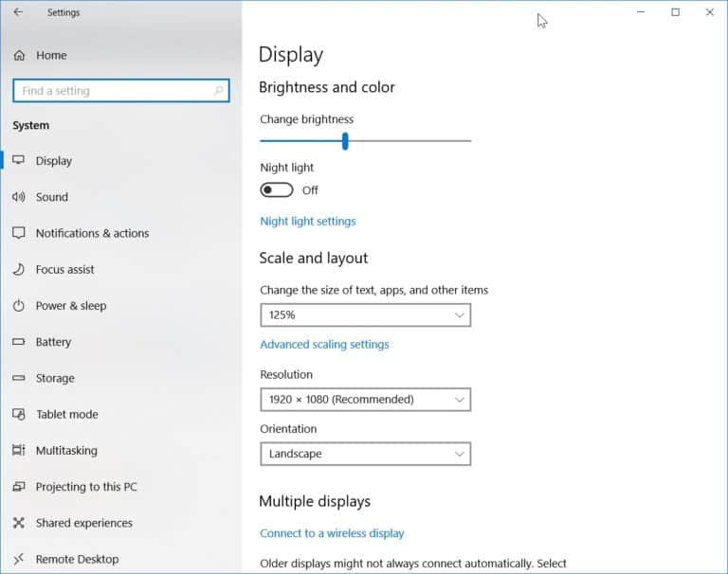The height and width of the screenshot is (574, 728).
Task: Click the Home house icon
Action: point(19,55)
